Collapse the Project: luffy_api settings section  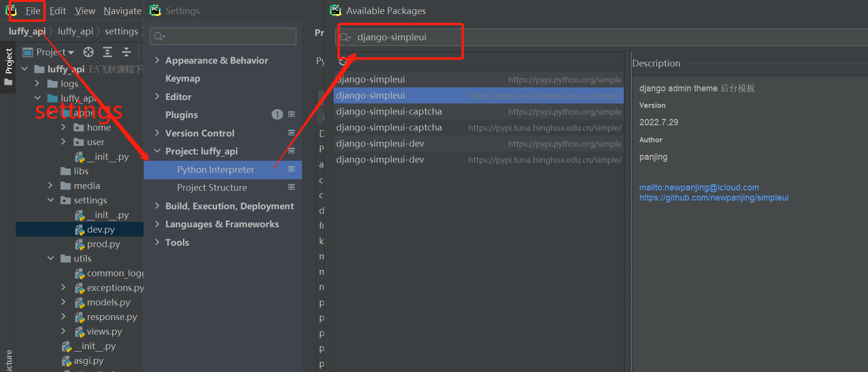157,151
